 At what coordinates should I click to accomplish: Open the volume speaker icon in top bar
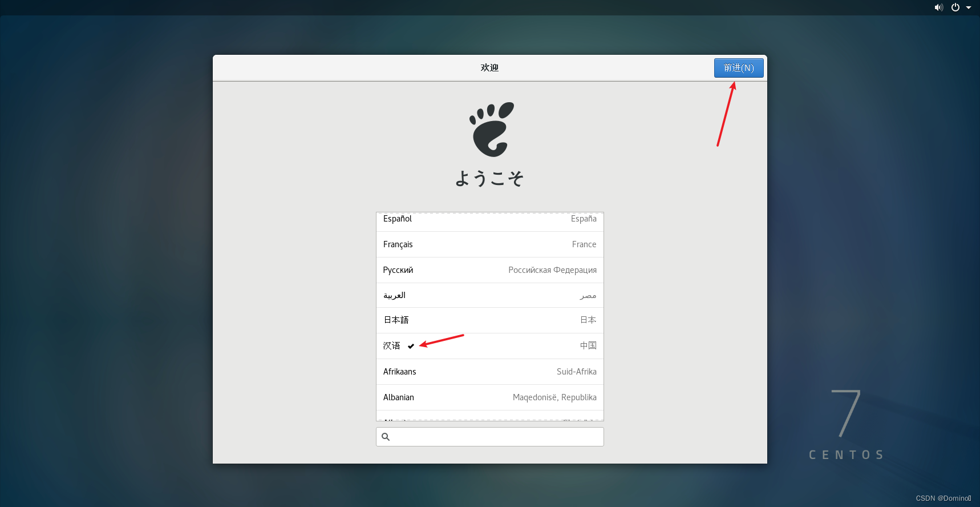pos(938,7)
